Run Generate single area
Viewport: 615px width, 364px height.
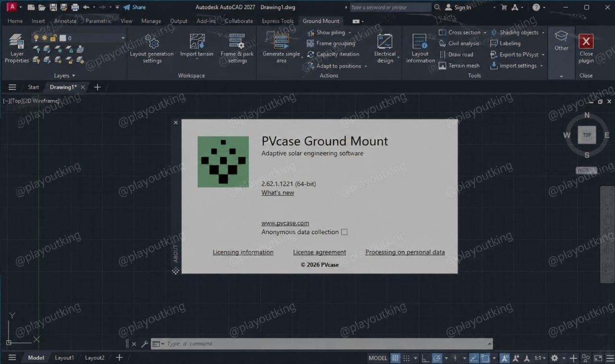pos(281,48)
